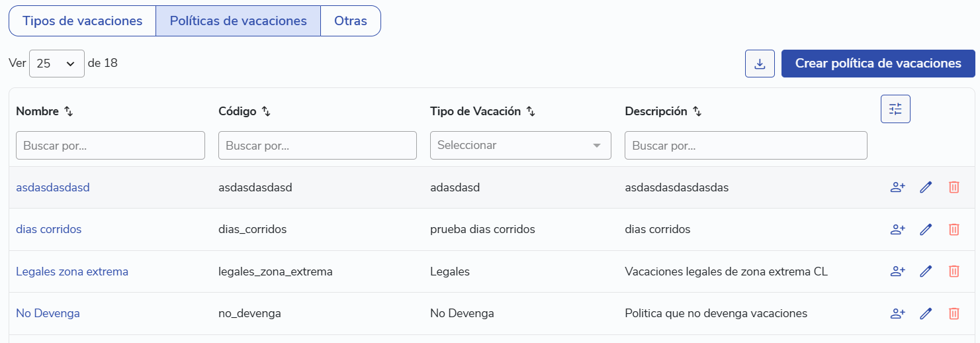Assign users to No Devenga policy
This screenshot has width=980, height=343.
point(897,313)
